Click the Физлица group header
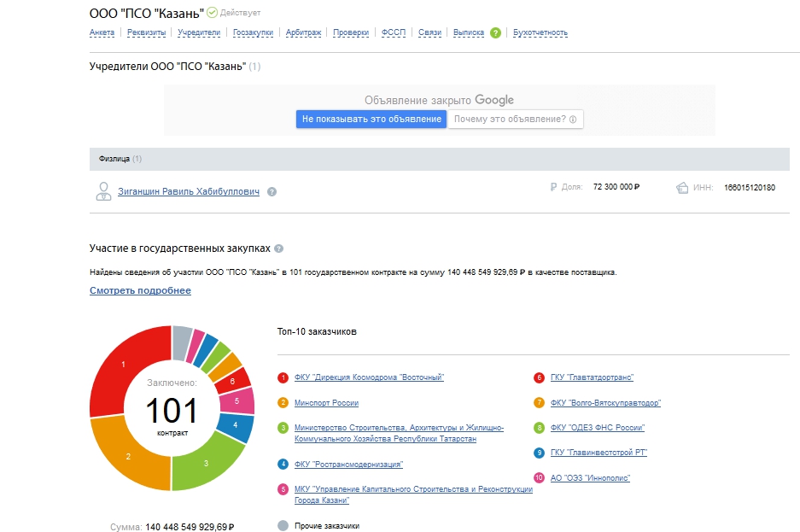 click(440, 159)
